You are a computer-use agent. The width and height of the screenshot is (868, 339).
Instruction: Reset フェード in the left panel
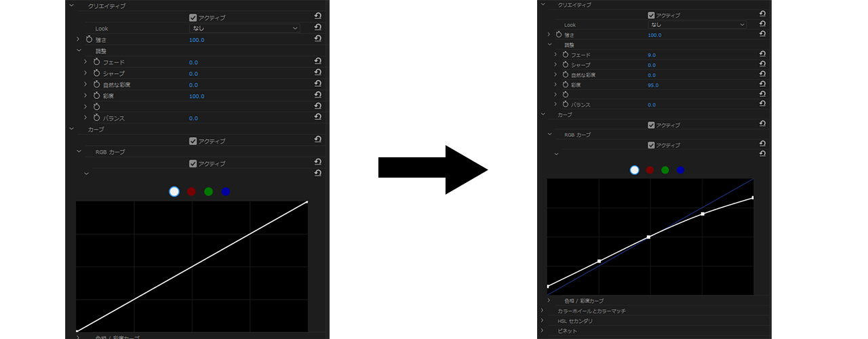[x=317, y=62]
